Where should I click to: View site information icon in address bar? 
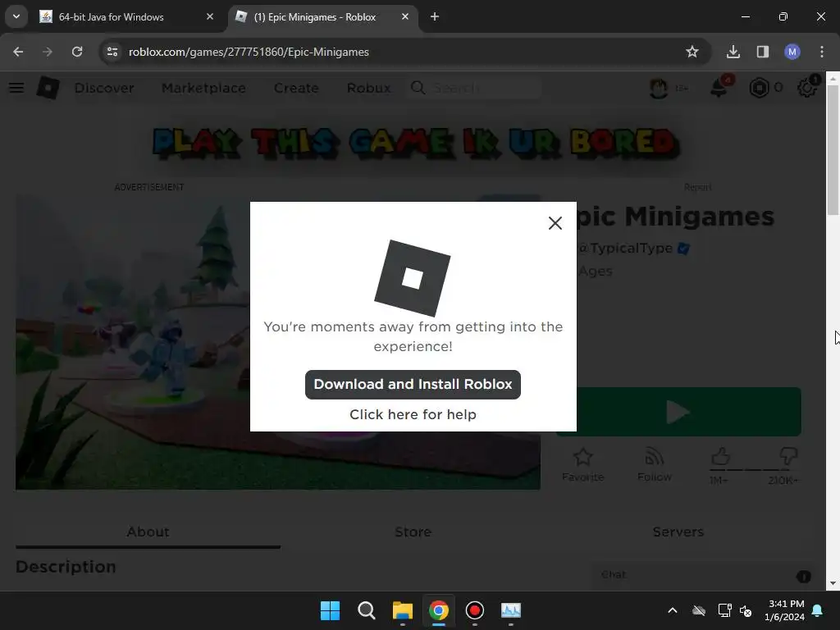tap(112, 52)
